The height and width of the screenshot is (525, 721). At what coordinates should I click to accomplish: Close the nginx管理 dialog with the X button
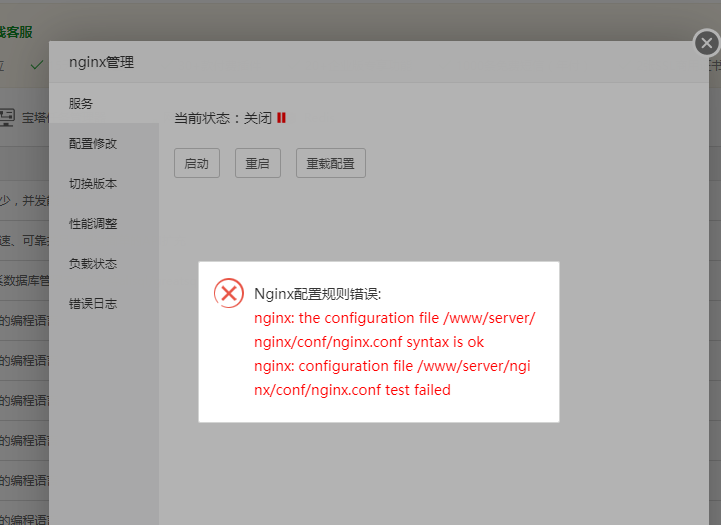706,43
